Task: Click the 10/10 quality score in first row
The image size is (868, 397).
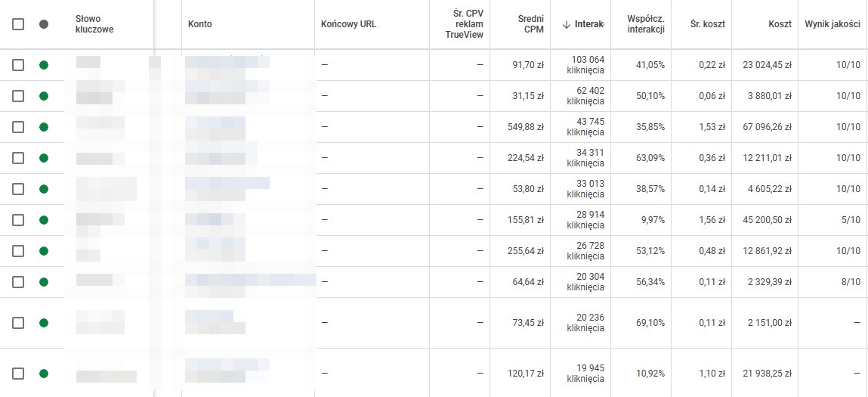Action: pyautogui.click(x=849, y=65)
